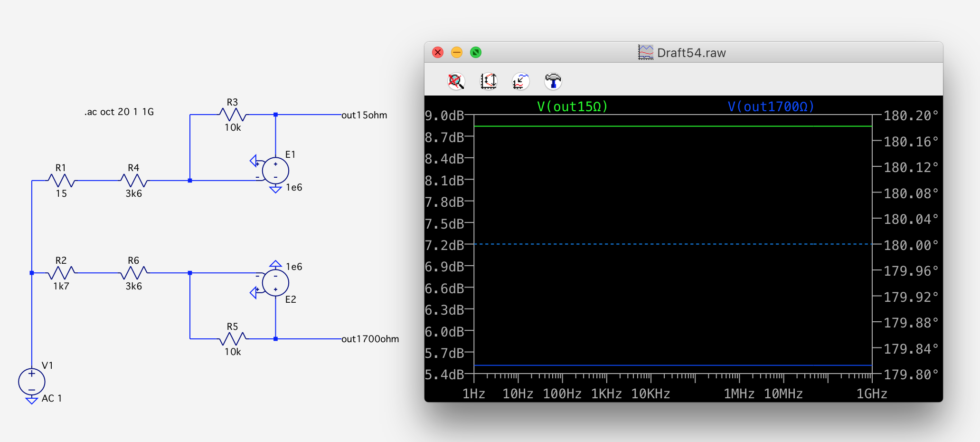Click the .ac oct 20 1 1G directive
Screen dimensions: 980x442
119,112
